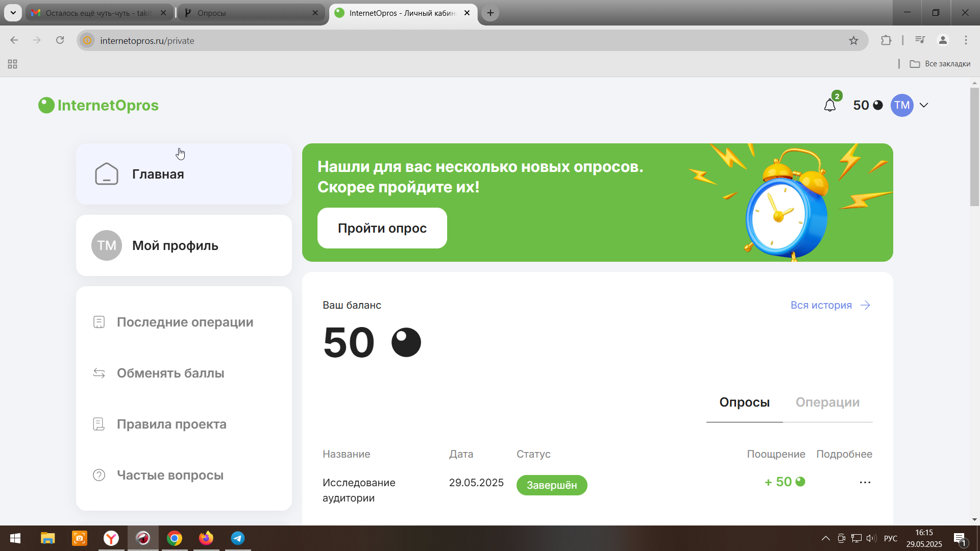Open Правила проекта page
Screen dimensions: 980x551
[171, 424]
